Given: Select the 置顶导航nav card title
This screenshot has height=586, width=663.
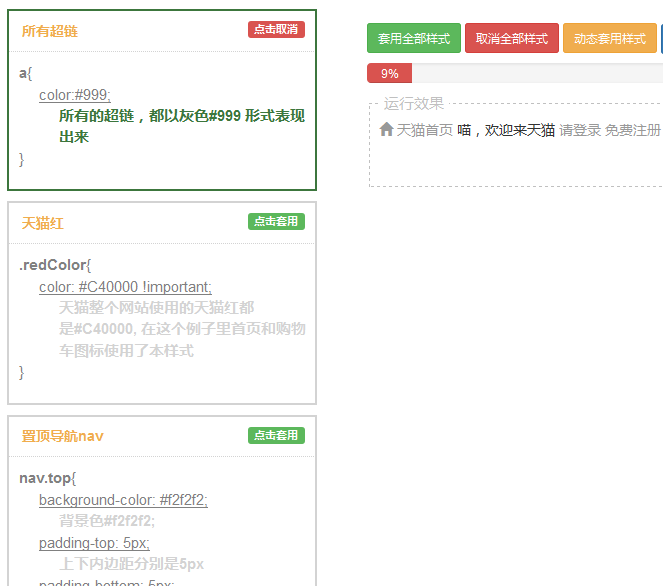Looking at the screenshot, I should [63, 436].
